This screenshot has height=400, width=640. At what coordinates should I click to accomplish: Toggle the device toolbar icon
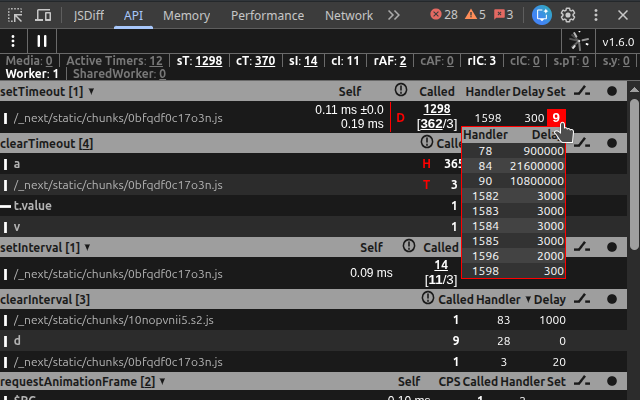(43, 16)
